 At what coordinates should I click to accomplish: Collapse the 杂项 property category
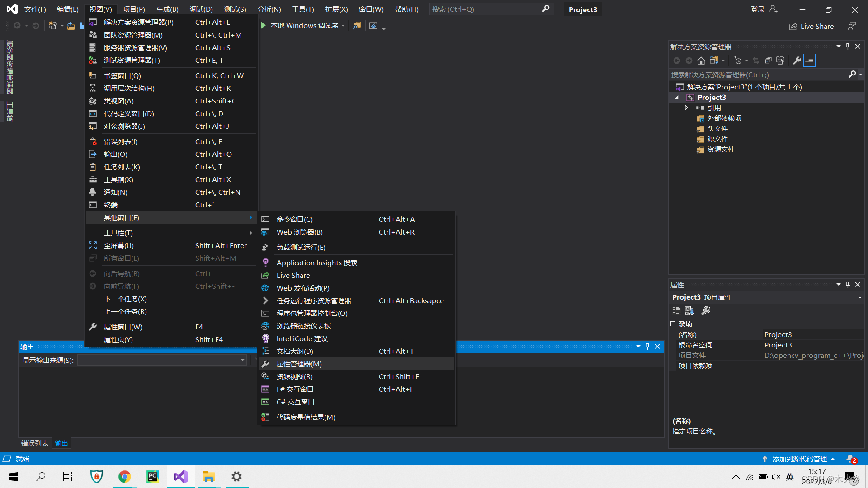pyautogui.click(x=673, y=324)
